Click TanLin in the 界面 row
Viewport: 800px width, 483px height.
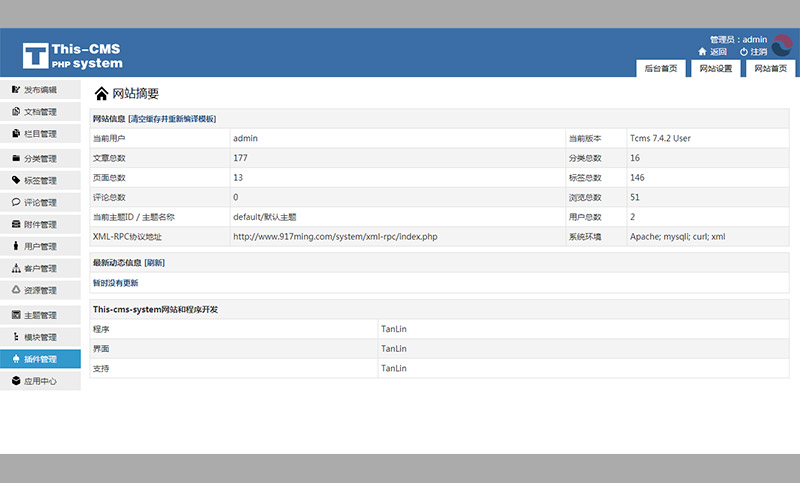[x=394, y=349]
